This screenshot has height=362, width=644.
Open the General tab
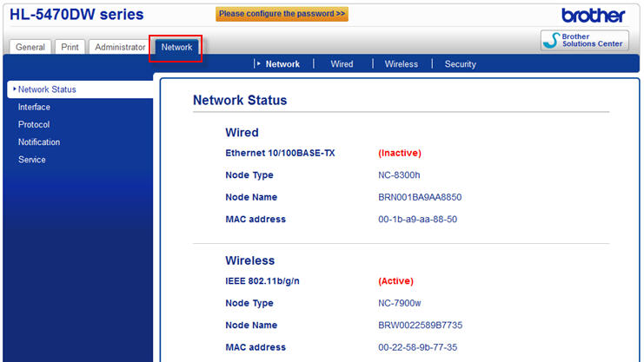coord(30,47)
